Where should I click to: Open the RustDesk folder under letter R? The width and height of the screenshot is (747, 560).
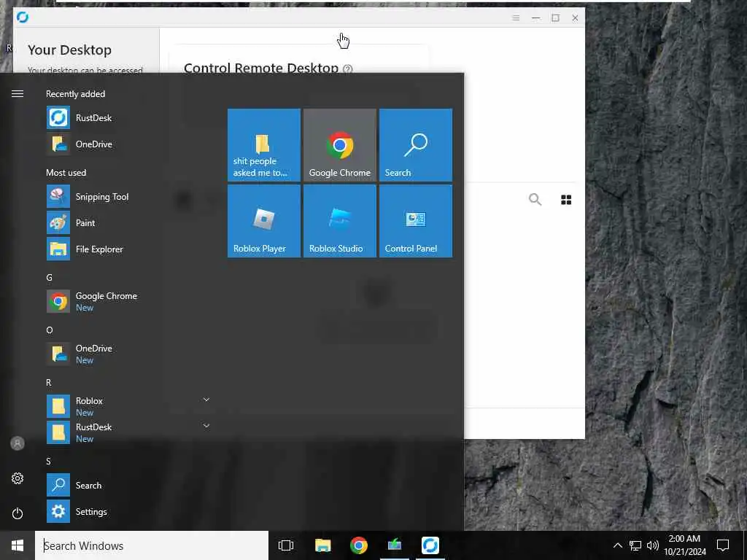click(128, 432)
